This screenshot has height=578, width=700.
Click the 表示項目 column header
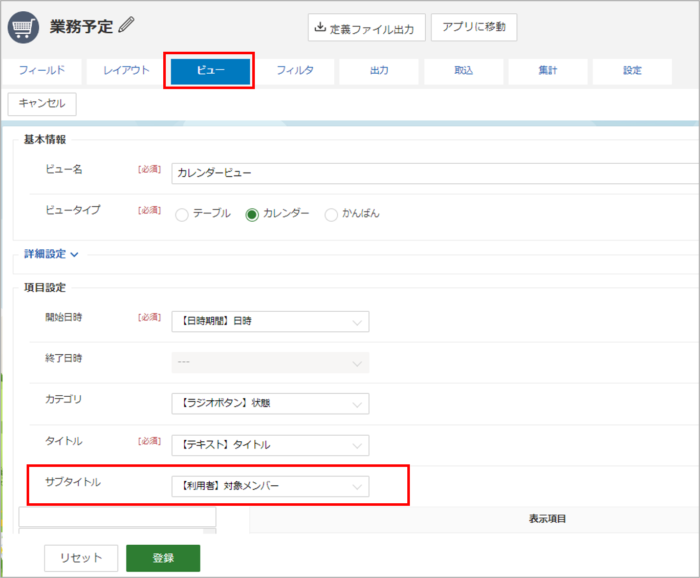pos(547,519)
